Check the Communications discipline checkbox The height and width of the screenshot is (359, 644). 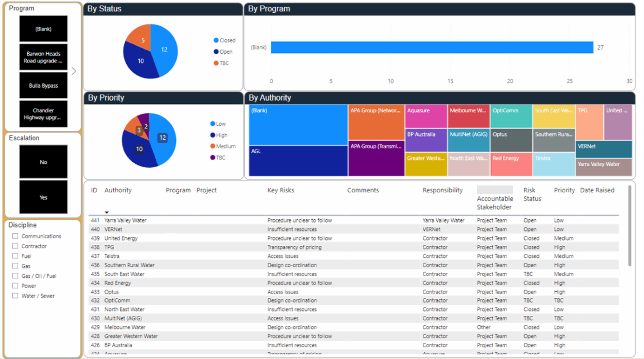[x=15, y=236]
